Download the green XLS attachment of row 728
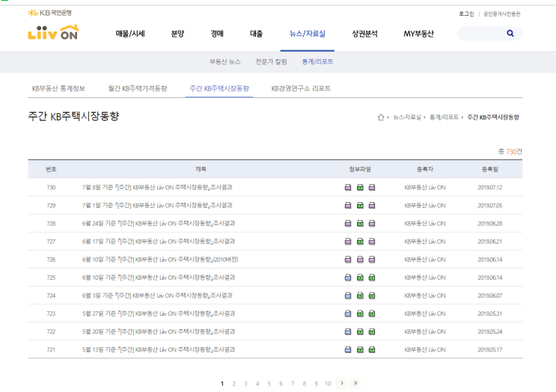The width and height of the screenshot is (556, 392). click(360, 224)
